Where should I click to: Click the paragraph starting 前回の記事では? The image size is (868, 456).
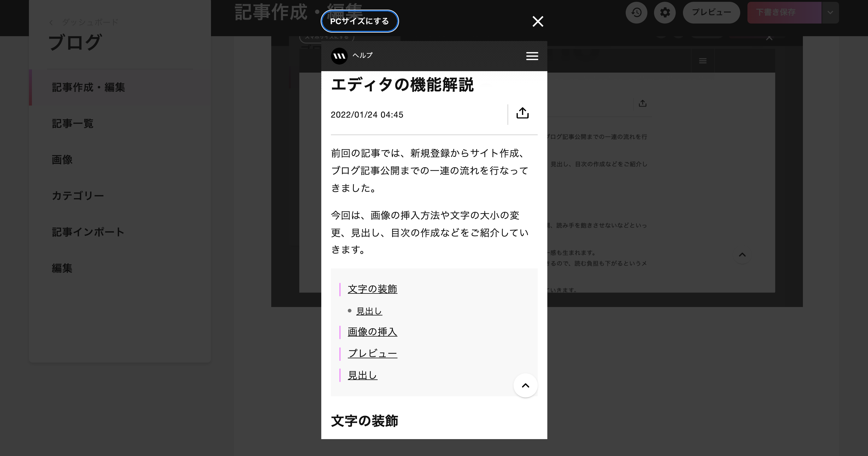click(429, 170)
